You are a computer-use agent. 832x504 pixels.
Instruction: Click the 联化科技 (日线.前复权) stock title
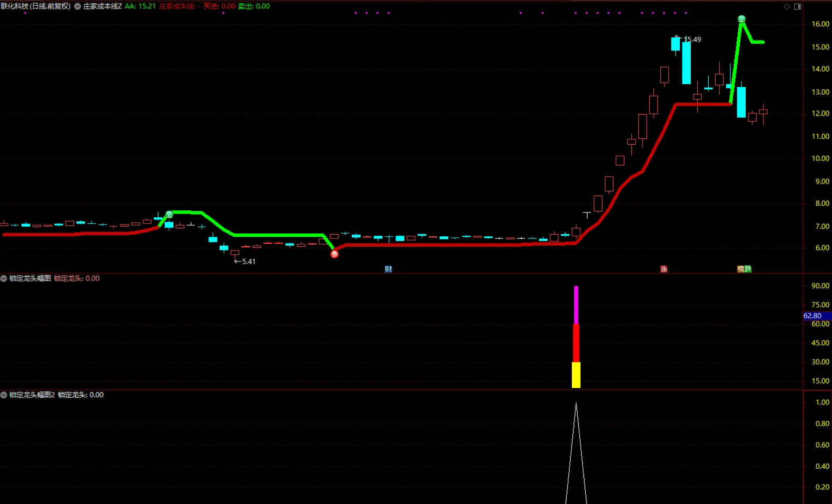tap(36, 6)
